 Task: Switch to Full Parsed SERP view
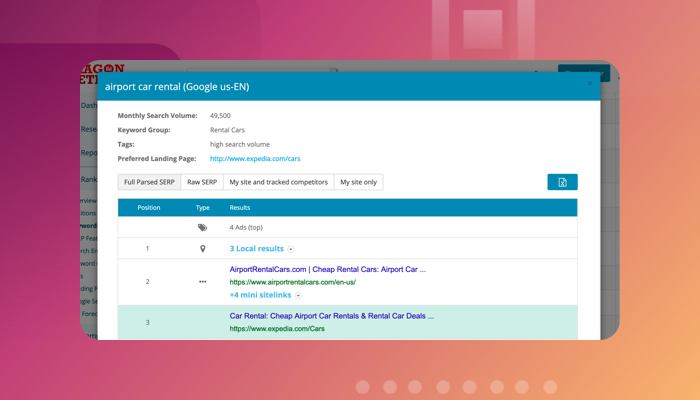(149, 182)
